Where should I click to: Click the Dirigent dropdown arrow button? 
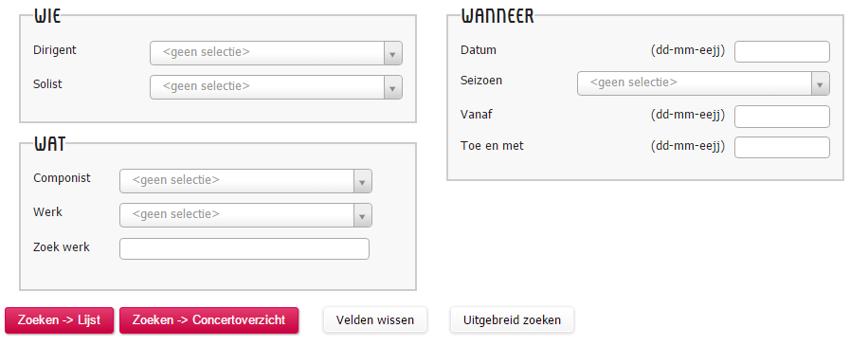click(x=392, y=53)
